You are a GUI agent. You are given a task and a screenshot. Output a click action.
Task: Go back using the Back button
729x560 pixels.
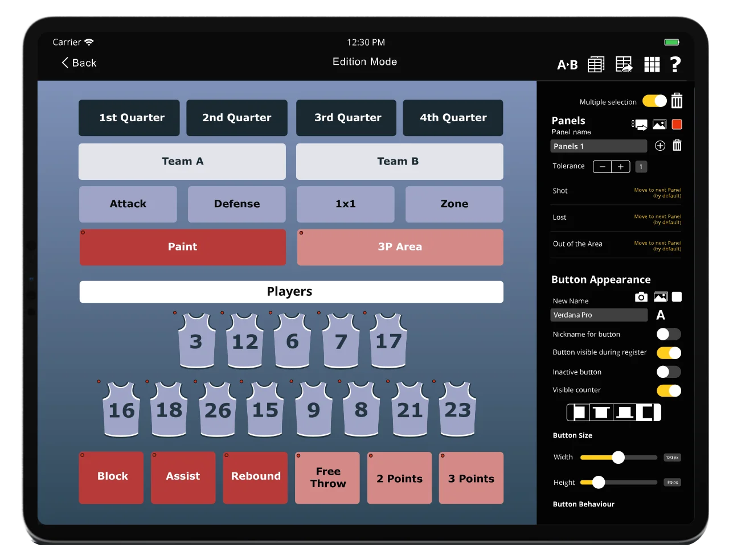point(79,63)
